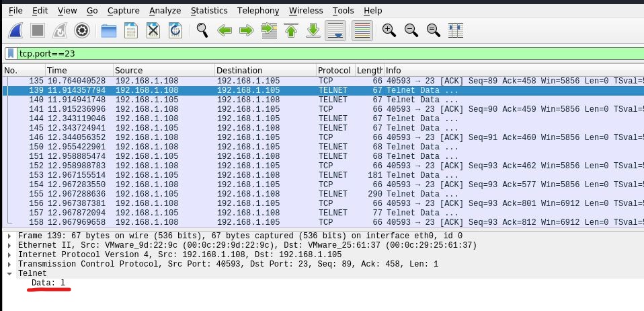Go to specified packet icon
The width and height of the screenshot is (644, 311).
pos(269,30)
